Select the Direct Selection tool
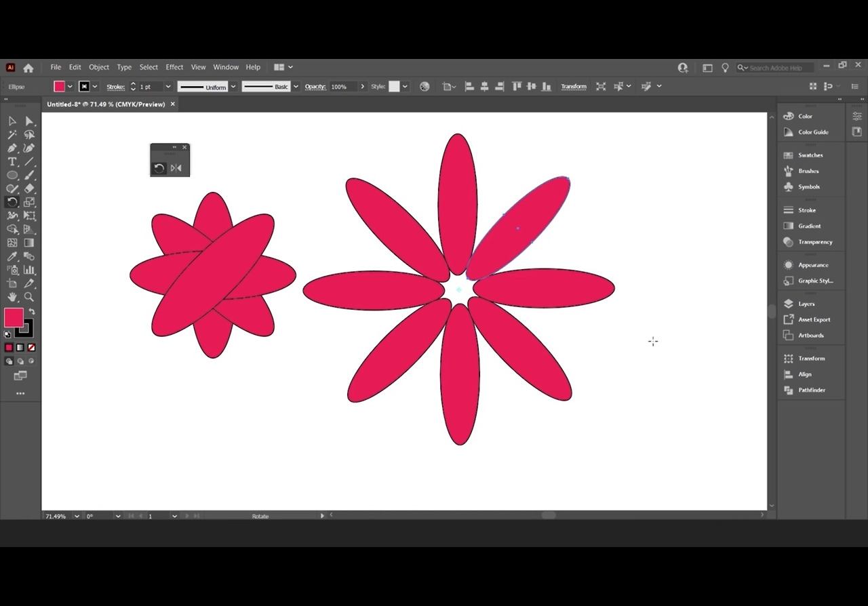The image size is (868, 606). coord(29,121)
